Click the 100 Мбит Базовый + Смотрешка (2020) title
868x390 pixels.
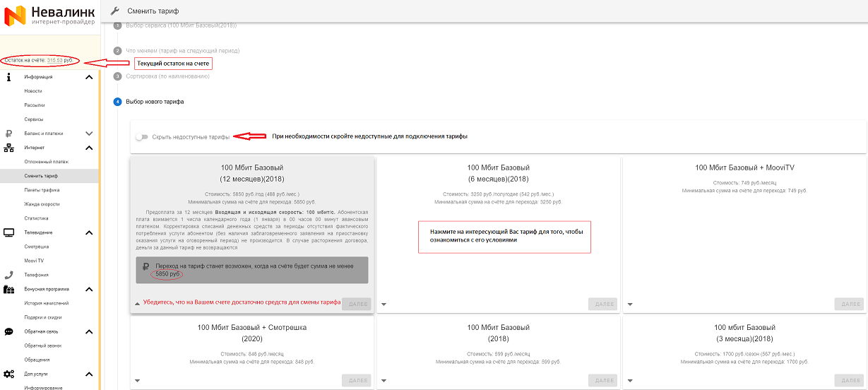252,333
